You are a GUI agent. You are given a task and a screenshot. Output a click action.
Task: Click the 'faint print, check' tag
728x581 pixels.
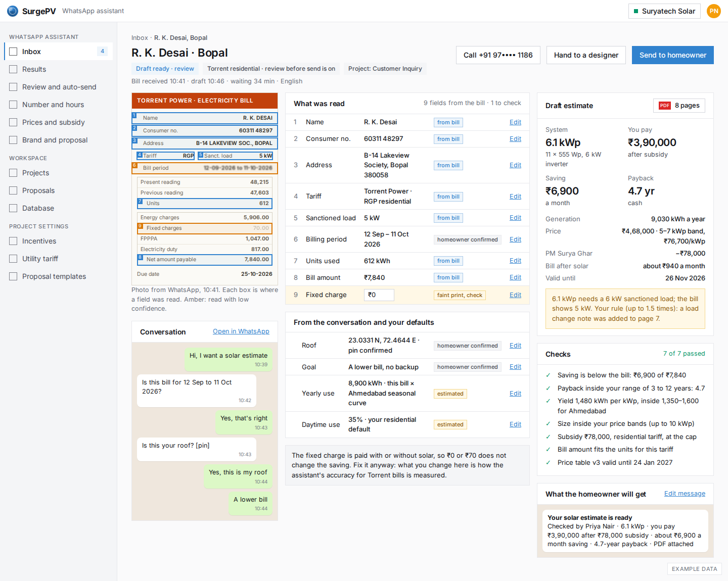[x=460, y=295]
